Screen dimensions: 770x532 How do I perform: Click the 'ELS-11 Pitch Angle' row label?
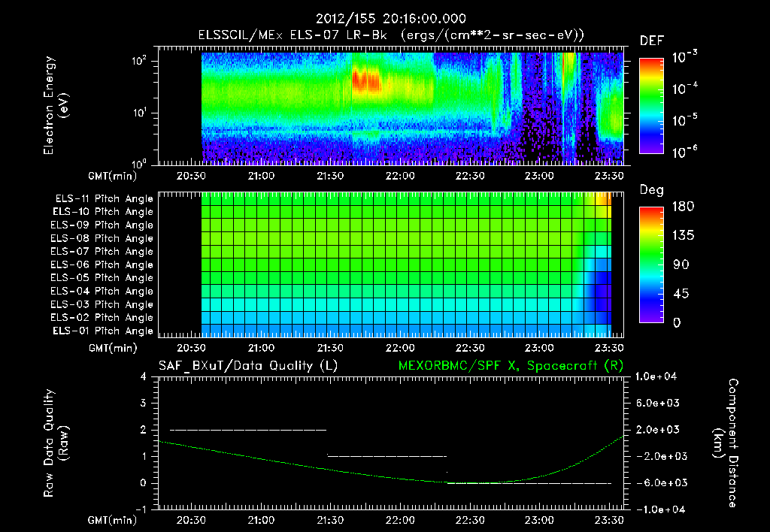pos(104,199)
